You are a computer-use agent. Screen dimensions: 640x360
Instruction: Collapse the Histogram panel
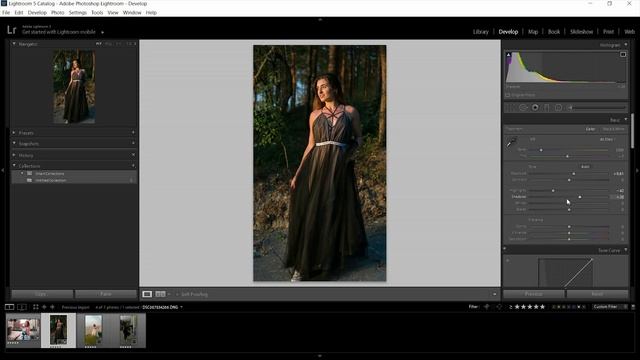(x=626, y=45)
